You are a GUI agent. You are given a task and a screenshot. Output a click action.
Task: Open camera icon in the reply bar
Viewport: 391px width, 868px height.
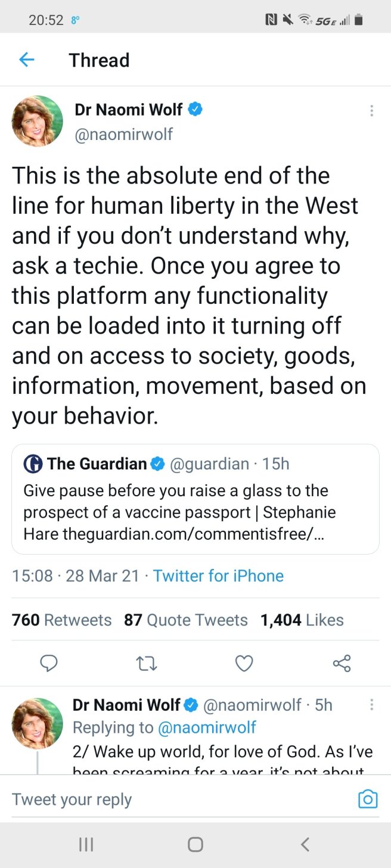click(x=368, y=799)
